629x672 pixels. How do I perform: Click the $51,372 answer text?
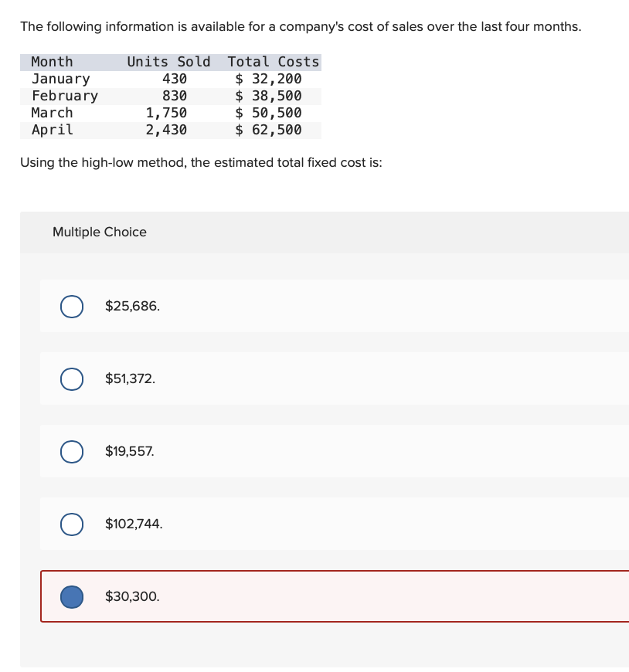pyautogui.click(x=129, y=378)
